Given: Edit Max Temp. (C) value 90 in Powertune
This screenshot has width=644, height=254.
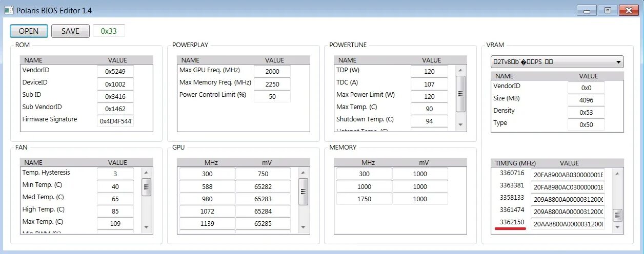Looking at the screenshot, I should coord(429,109).
